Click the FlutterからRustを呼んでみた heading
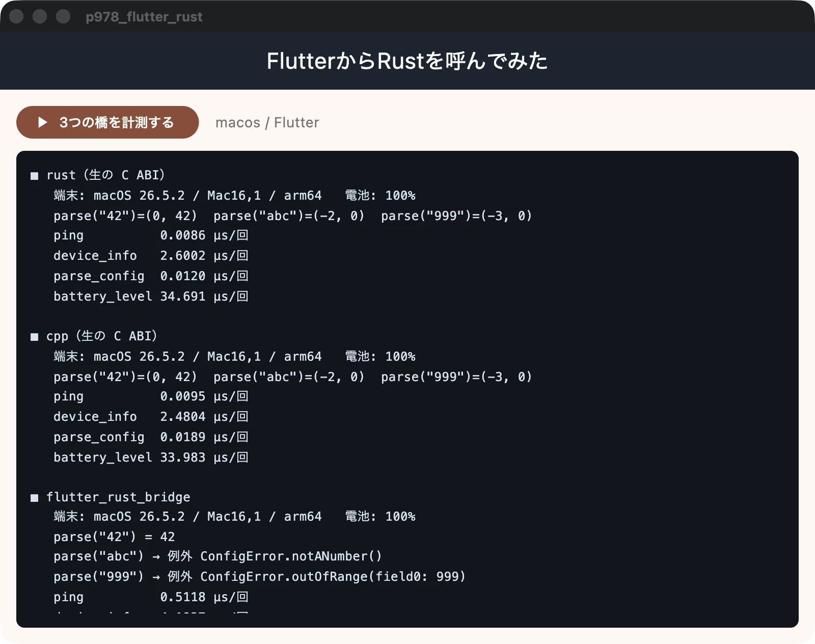 point(407,61)
